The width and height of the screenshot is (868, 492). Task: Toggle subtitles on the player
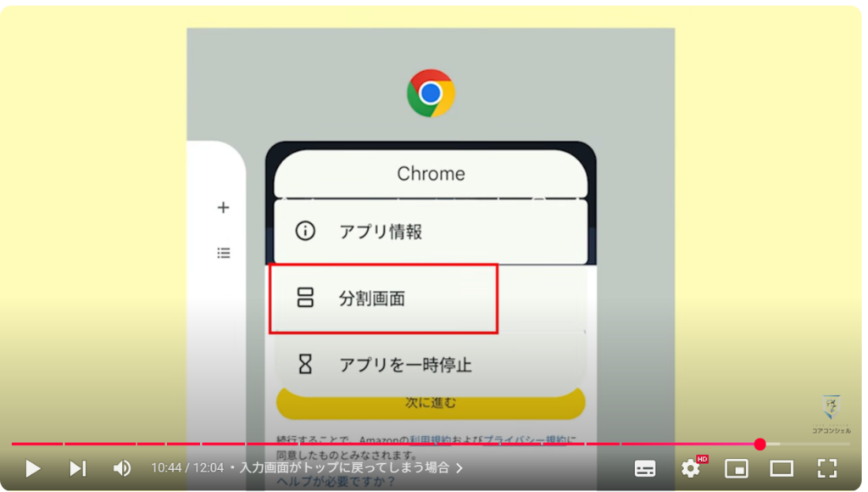pyautogui.click(x=645, y=469)
